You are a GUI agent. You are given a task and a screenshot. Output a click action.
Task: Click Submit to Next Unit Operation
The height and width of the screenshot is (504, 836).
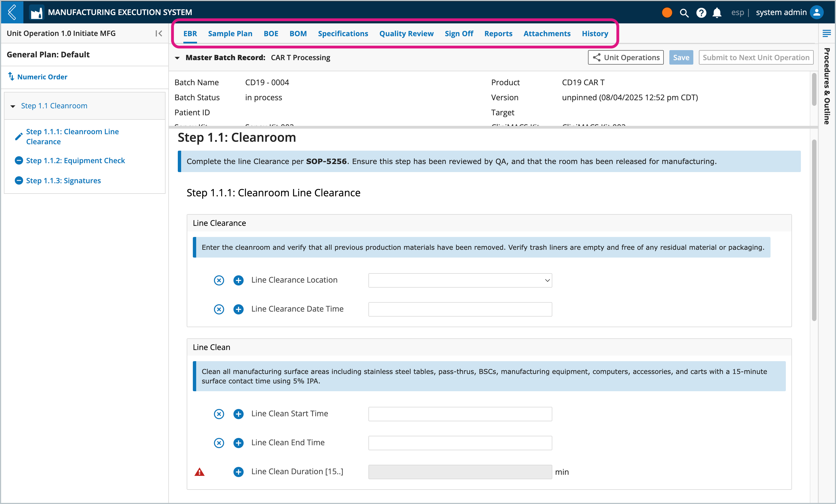[x=756, y=58]
